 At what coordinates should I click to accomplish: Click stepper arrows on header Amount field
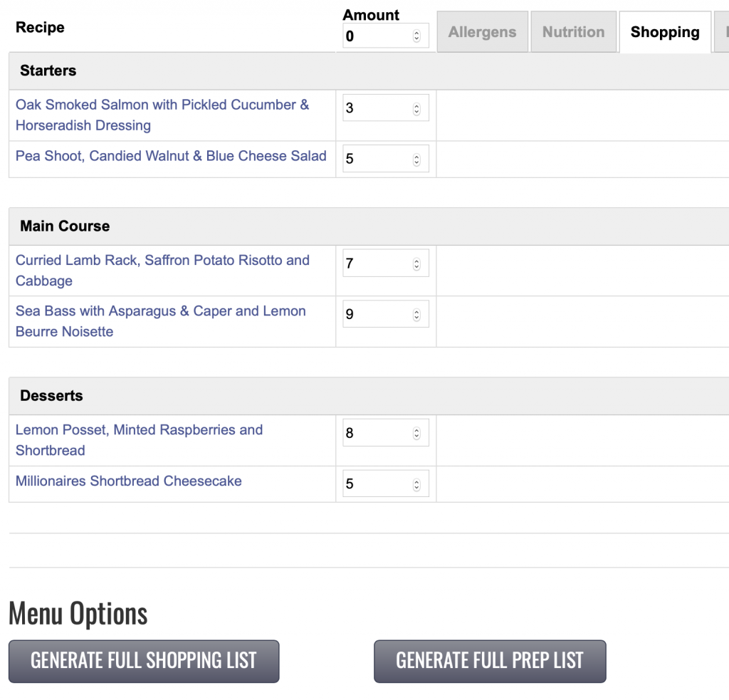[416, 36]
